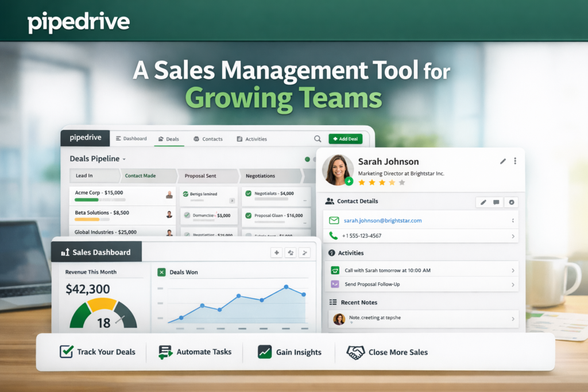Open sarah.johnson@brightstar.com email link
The height and width of the screenshot is (392, 588).
tap(382, 220)
